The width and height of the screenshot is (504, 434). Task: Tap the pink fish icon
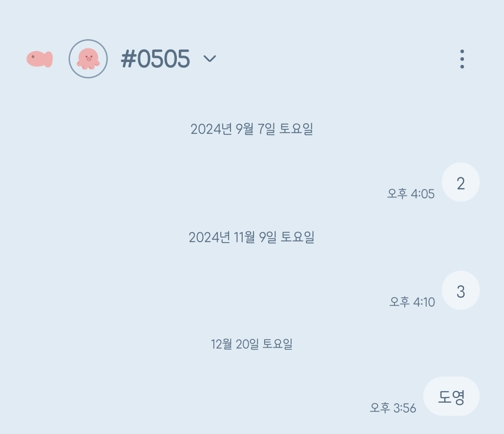(x=40, y=59)
